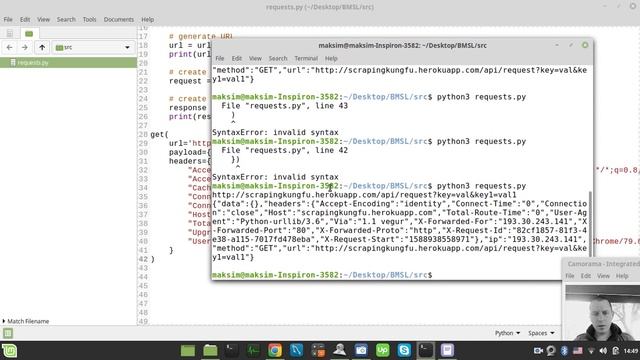Screen dimensions: 640x360
Task: Open the editor View menu
Action: tap(43, 19)
